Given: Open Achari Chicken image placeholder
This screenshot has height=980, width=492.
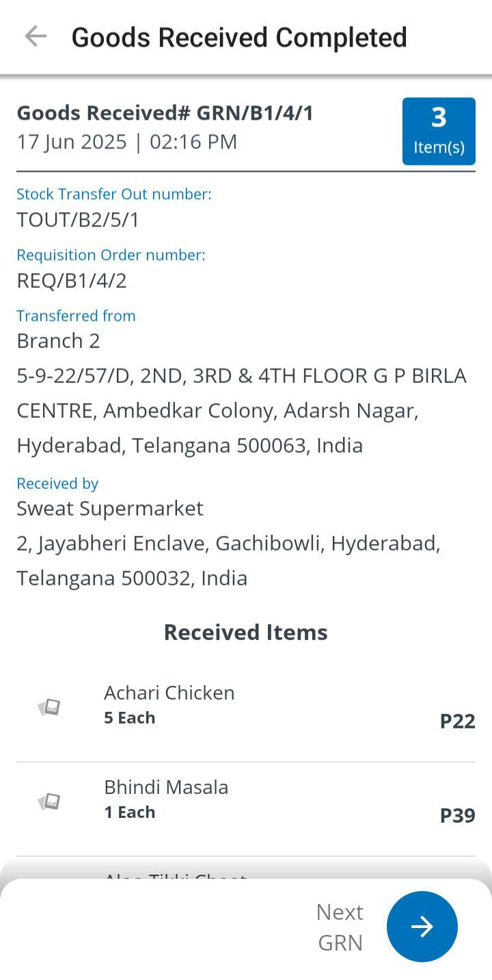Looking at the screenshot, I should coord(49,706).
